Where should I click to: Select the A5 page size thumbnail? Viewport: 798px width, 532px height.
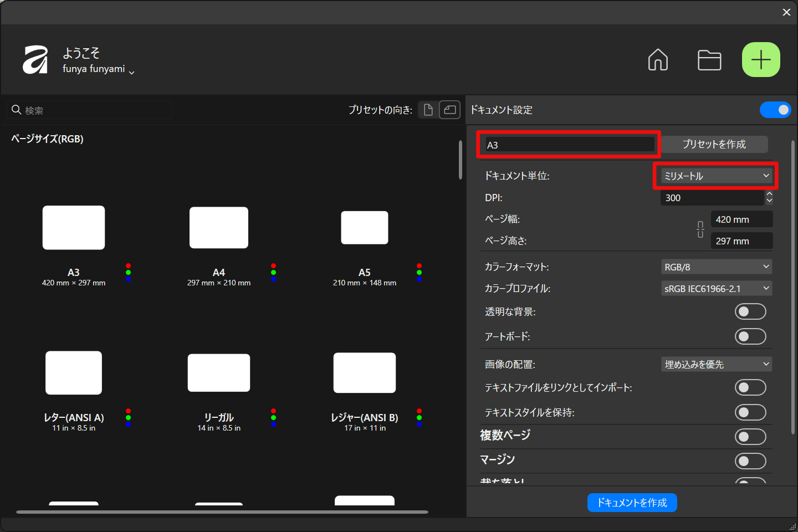[364, 228]
